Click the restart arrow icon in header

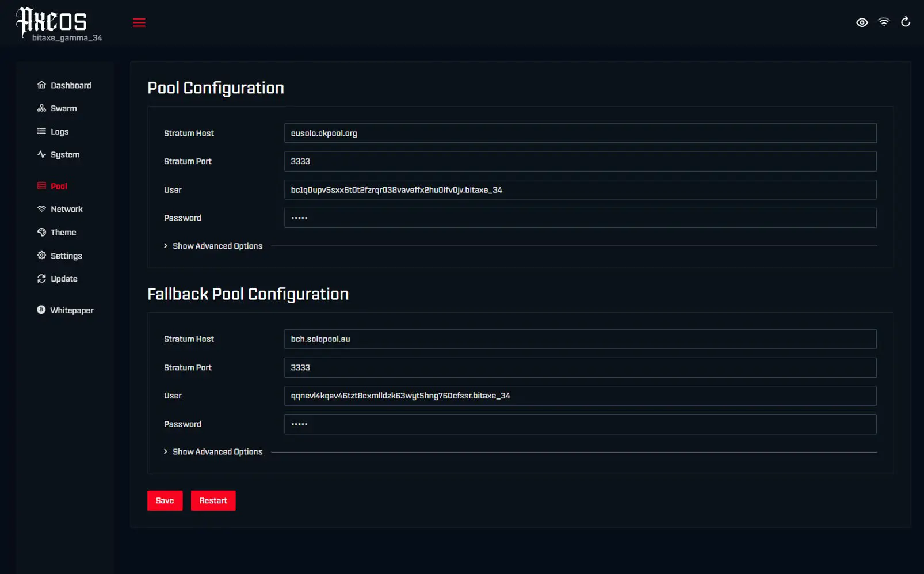906,22
